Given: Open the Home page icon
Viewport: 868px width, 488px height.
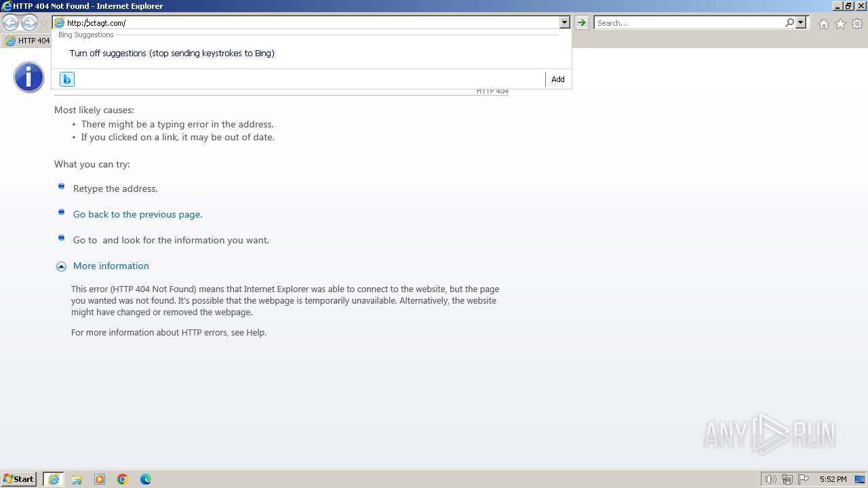Looking at the screenshot, I should 823,24.
